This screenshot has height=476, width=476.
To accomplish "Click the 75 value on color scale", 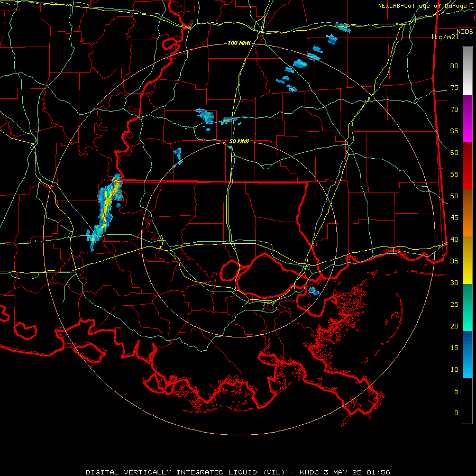I will [x=454, y=87].
